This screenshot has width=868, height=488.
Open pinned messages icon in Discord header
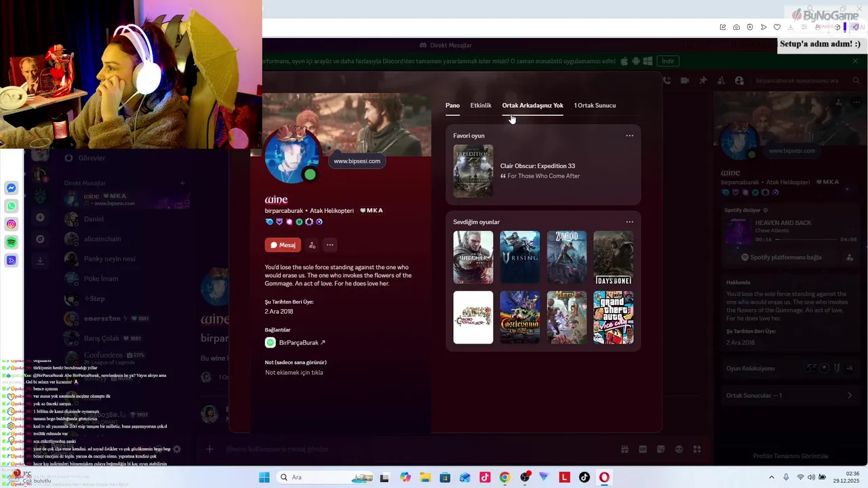703,81
